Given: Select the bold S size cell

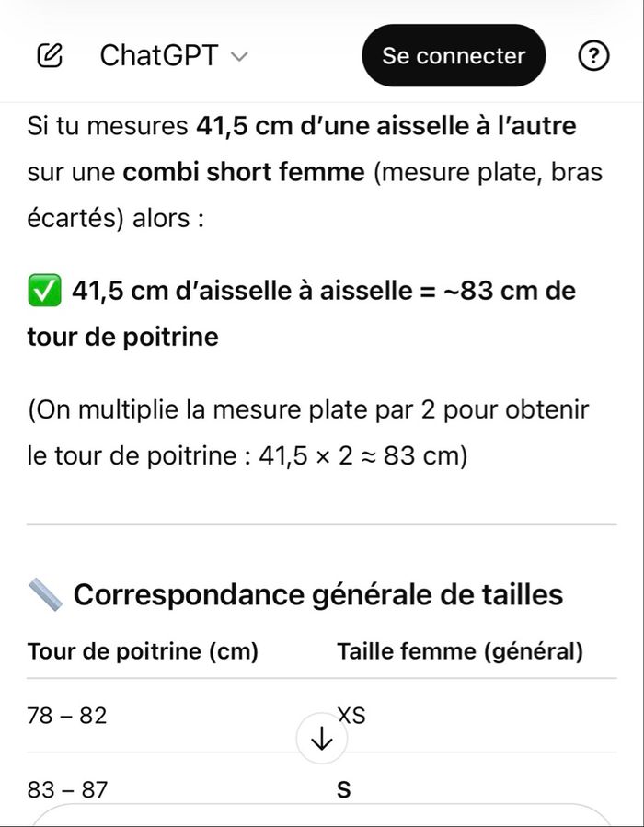Looking at the screenshot, I should [x=344, y=789].
